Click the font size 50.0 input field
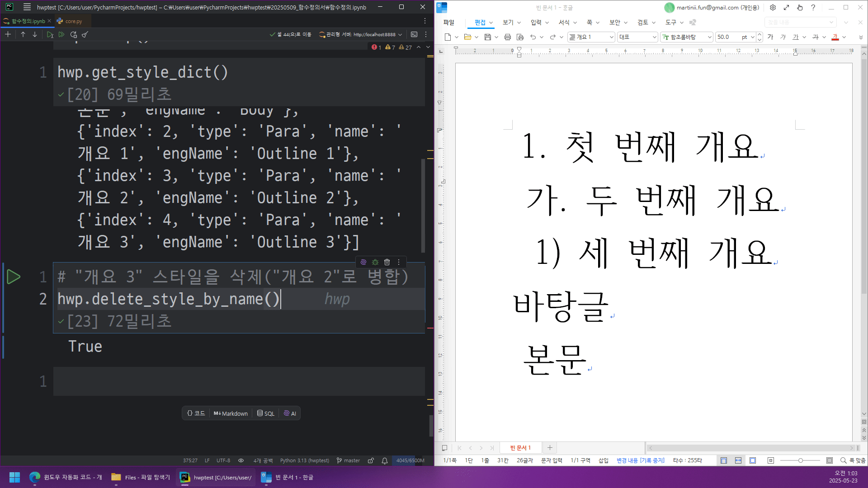Image resolution: width=868 pixels, height=488 pixels. [x=727, y=37]
